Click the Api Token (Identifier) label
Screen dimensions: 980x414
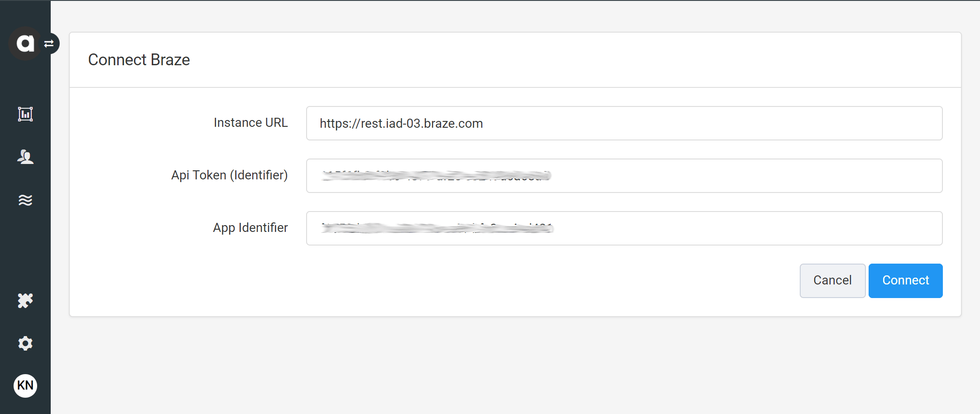229,175
